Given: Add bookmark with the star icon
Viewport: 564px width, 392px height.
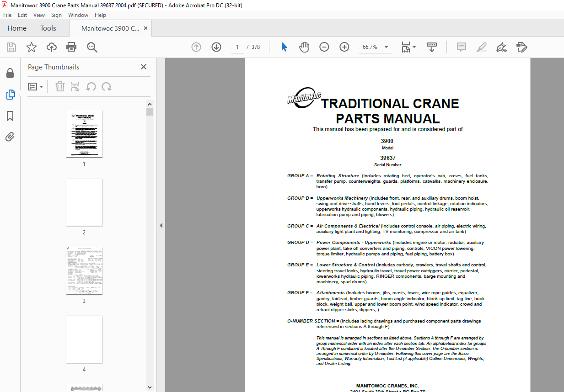Looking at the screenshot, I should [31, 47].
